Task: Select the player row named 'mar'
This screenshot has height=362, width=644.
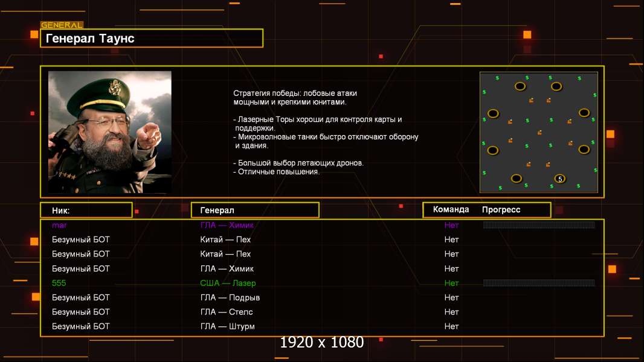Action: click(x=59, y=225)
